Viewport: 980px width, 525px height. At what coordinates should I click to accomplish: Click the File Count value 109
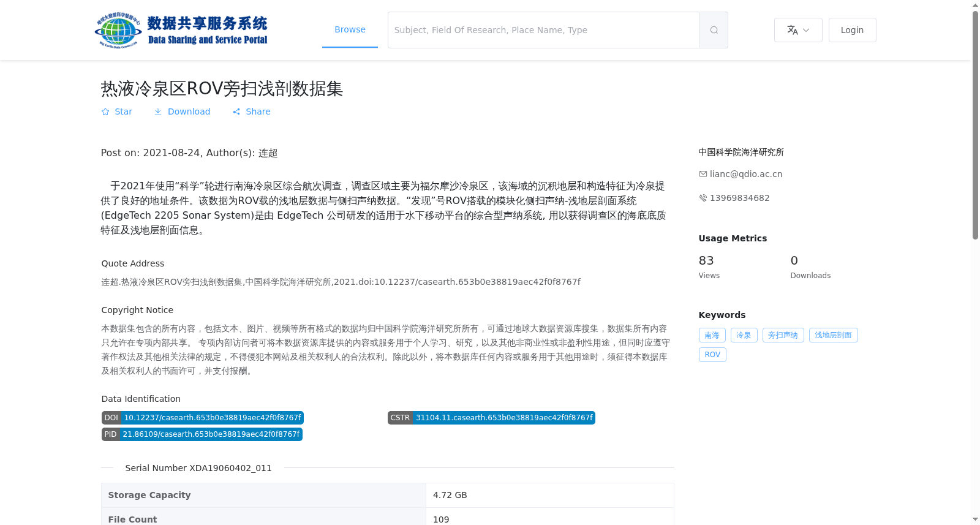(x=441, y=519)
